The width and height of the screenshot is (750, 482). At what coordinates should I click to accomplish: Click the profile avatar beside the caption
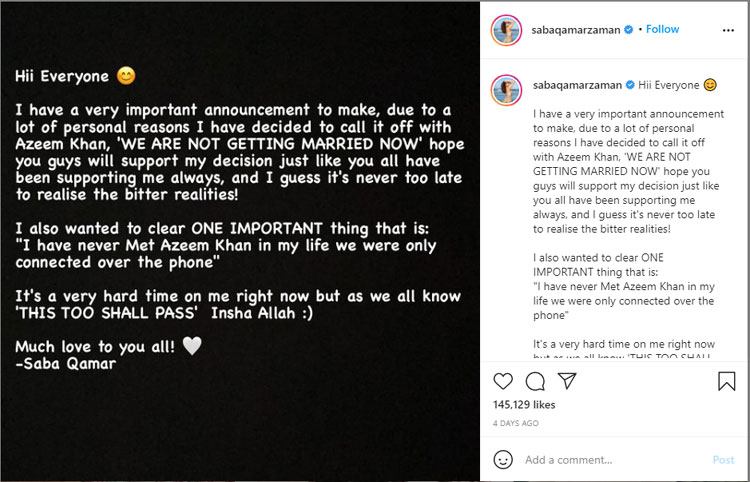pos(506,90)
